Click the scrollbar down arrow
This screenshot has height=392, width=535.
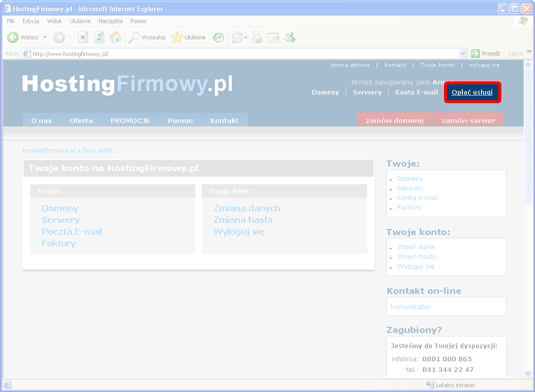coord(528,373)
